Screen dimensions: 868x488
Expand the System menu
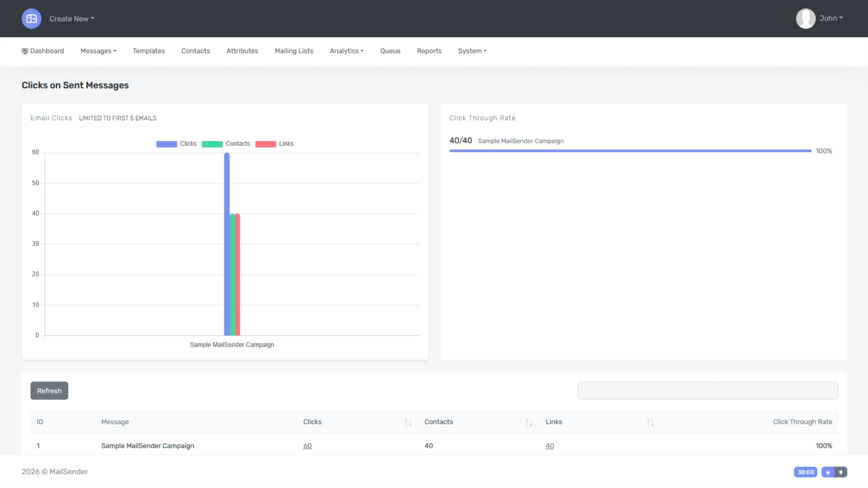tap(472, 51)
